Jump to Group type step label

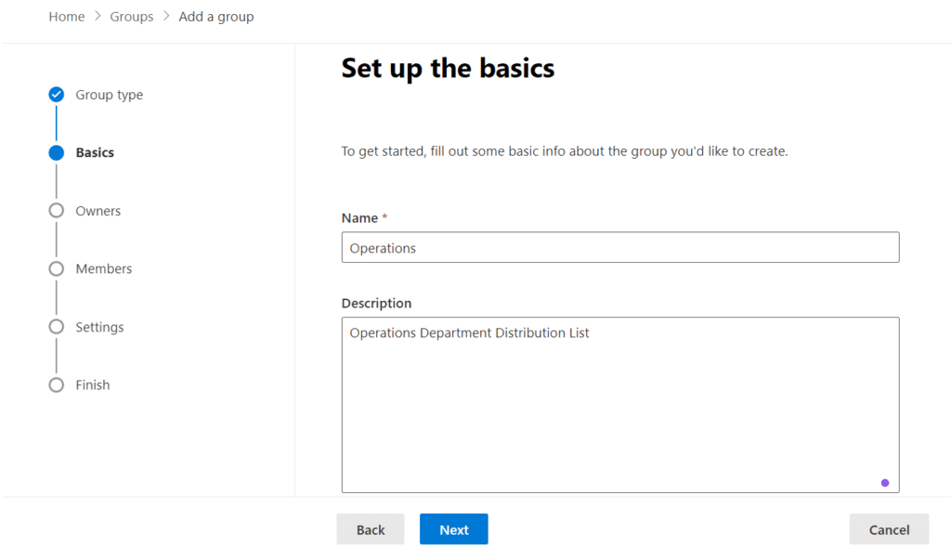coord(110,95)
